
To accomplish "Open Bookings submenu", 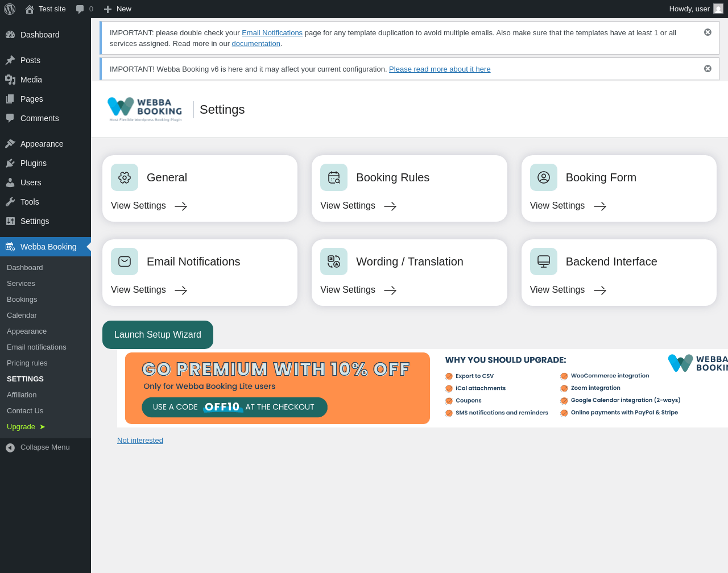I will (45, 299).
